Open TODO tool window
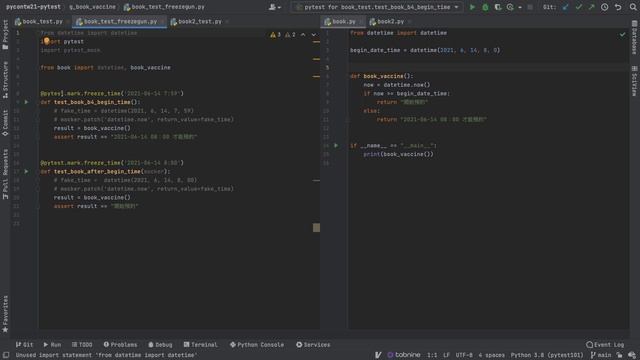Image resolution: width=640 pixels, height=360 pixels. click(x=82, y=345)
